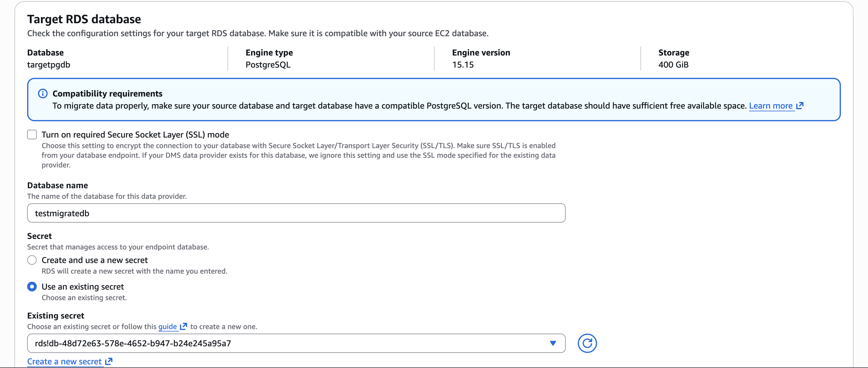Image resolution: width=868 pixels, height=368 pixels.
Task: Click the PostgreSQL engine type value
Action: pyautogui.click(x=268, y=65)
